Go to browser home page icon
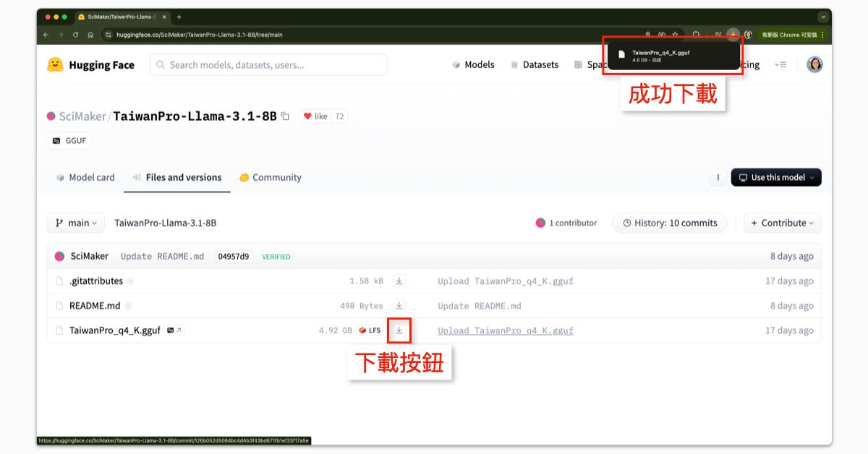The height and width of the screenshot is (454, 868). [x=90, y=34]
